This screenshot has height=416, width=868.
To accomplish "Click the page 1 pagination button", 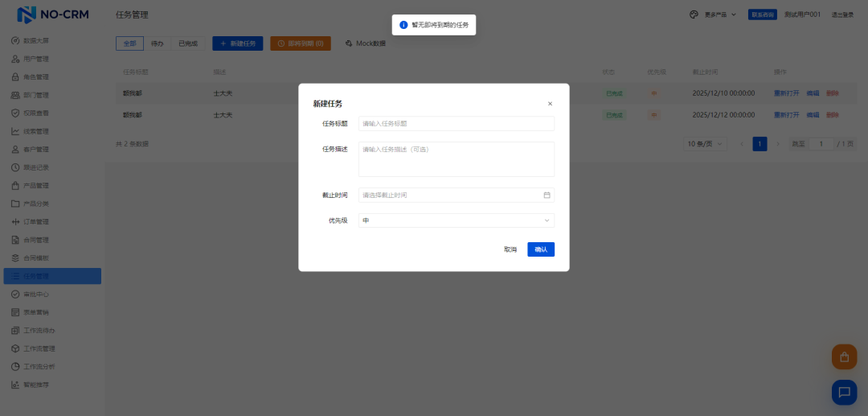I will 760,144.
